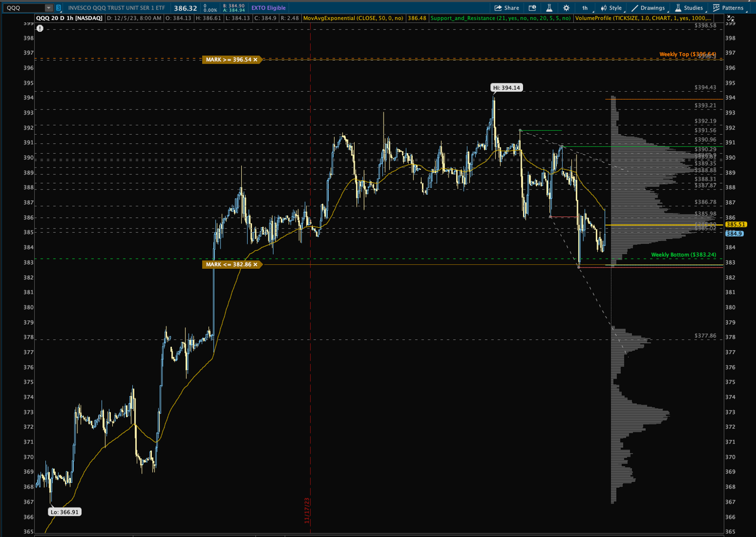Click the yellow 385.51 price axis tag
The height and width of the screenshot is (537, 756).
click(736, 224)
